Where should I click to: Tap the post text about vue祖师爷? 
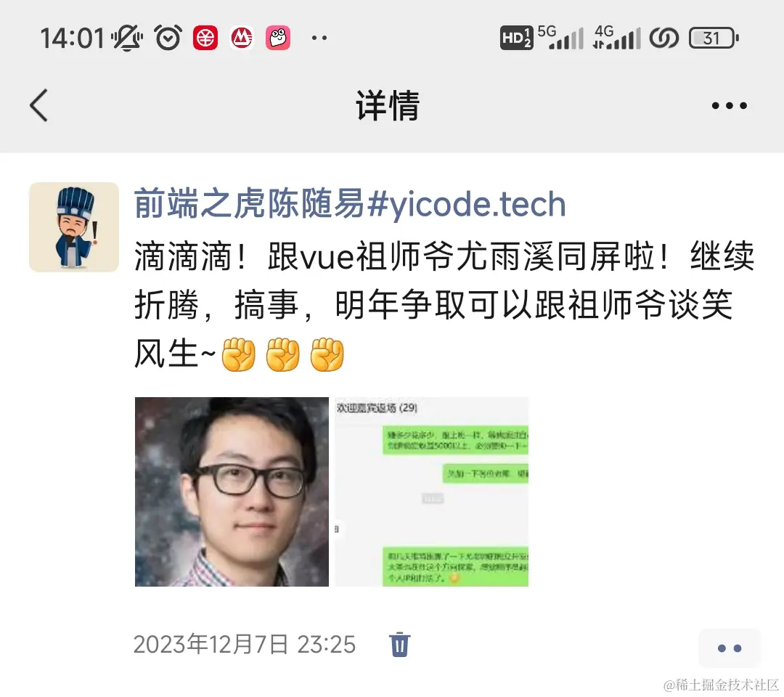pos(444,304)
